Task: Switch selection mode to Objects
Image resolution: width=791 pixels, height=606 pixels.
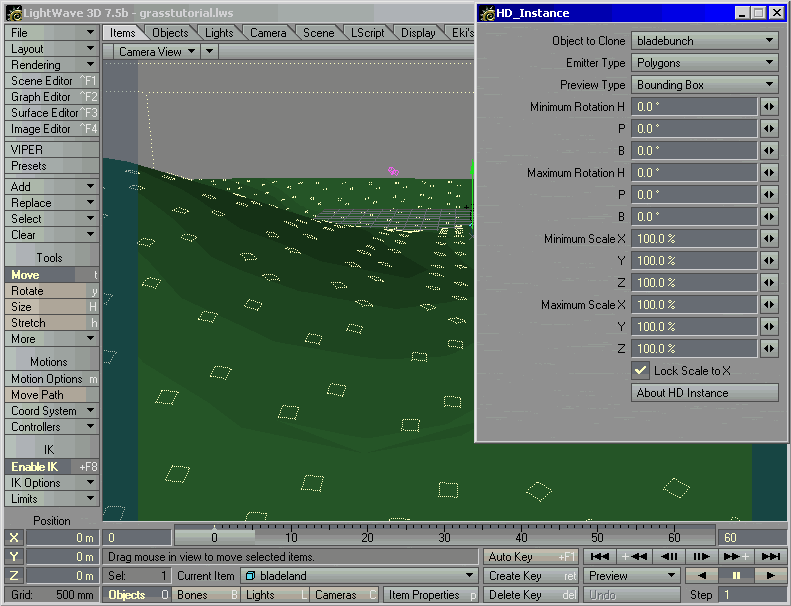Action: point(137,594)
